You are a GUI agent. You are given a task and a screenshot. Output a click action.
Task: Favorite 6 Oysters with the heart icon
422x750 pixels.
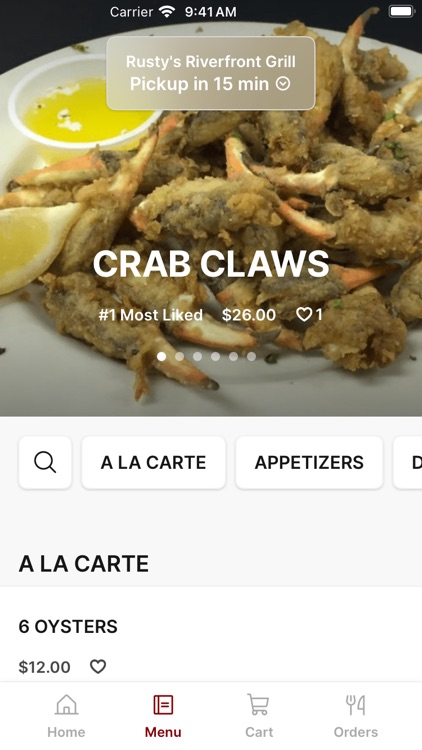click(x=98, y=666)
